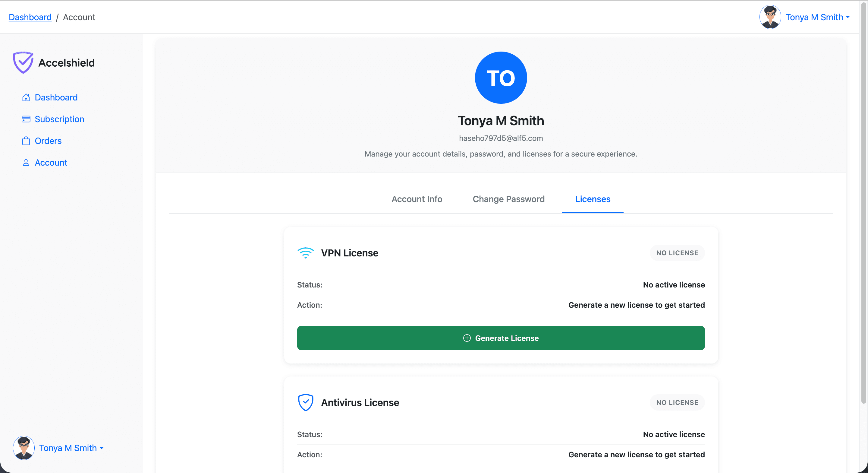This screenshot has width=868, height=473.
Task: Click the Orders bag icon in sidebar
Action: (26, 141)
